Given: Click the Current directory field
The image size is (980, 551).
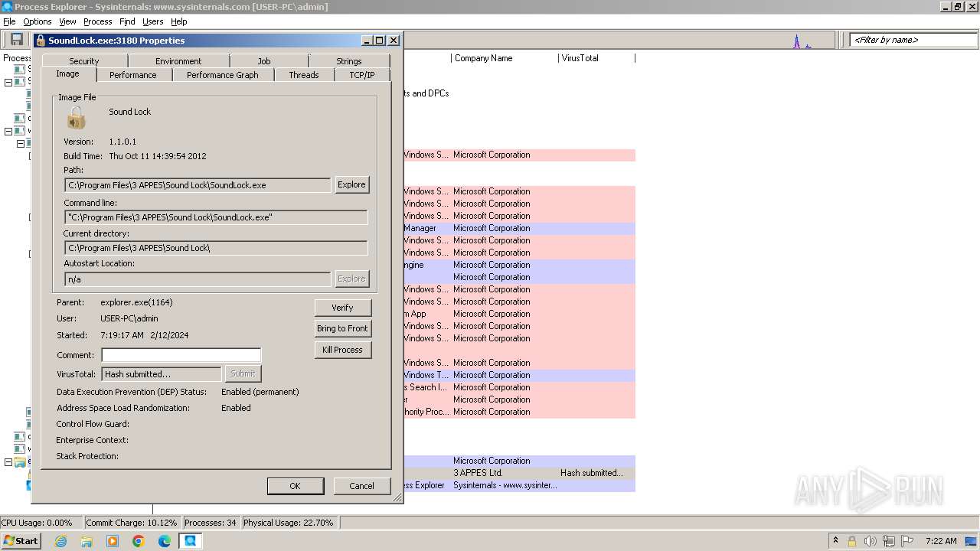Looking at the screenshot, I should (216, 248).
